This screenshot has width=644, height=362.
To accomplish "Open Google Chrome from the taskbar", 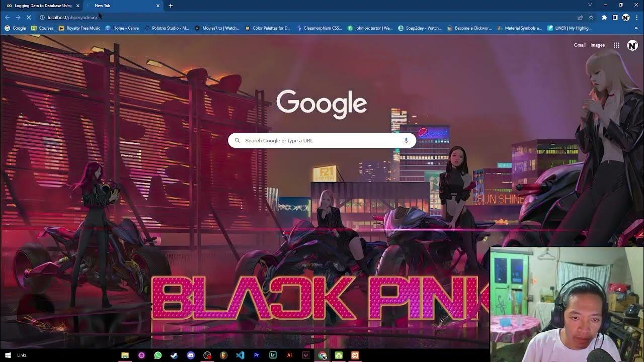I will [323, 355].
